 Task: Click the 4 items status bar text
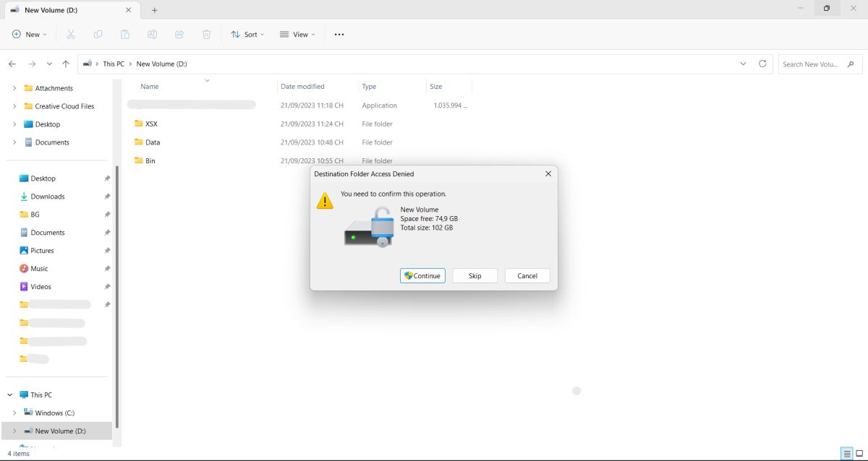[x=19, y=454]
